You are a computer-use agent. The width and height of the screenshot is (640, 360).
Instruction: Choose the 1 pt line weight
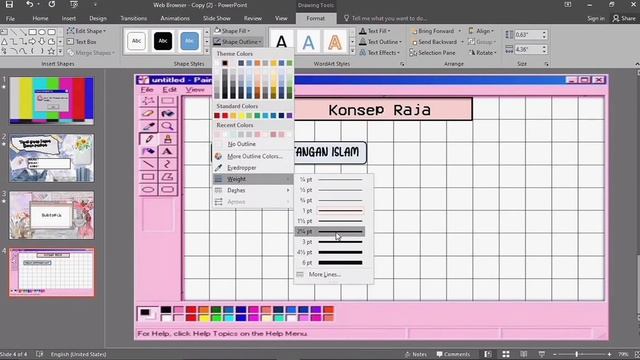(x=330, y=211)
